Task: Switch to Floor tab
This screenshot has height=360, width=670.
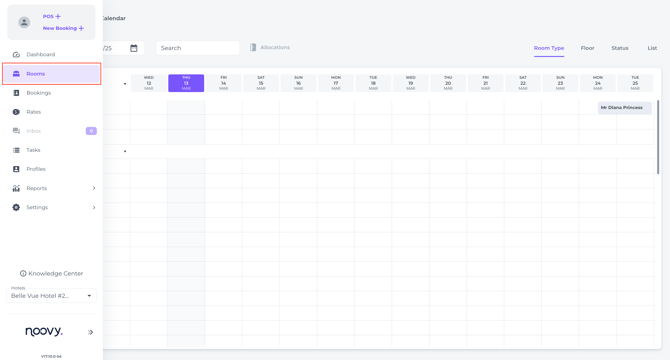Action: coord(588,48)
